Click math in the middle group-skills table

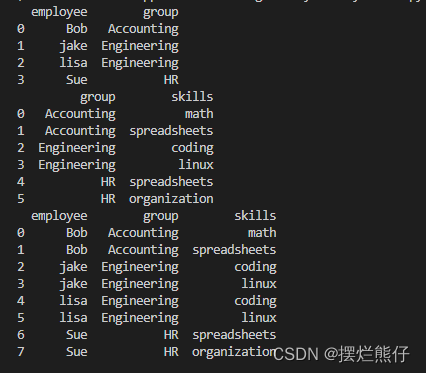tap(199, 114)
